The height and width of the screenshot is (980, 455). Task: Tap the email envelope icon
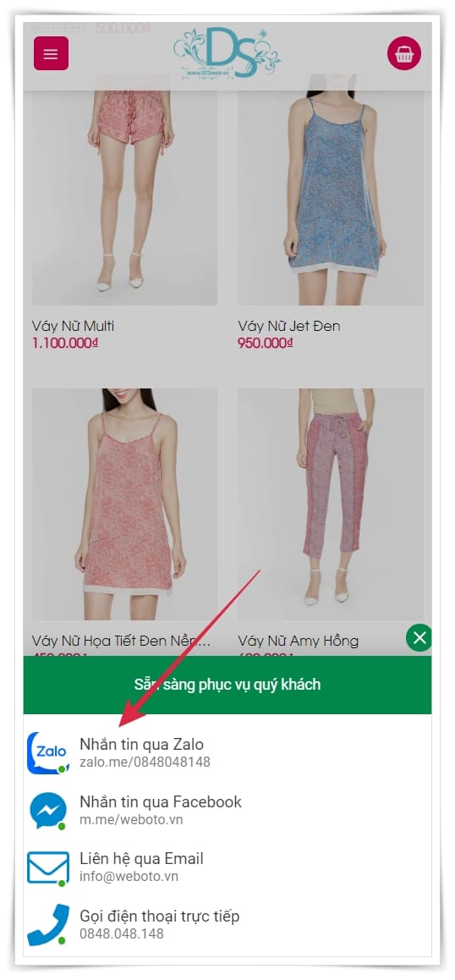48,867
